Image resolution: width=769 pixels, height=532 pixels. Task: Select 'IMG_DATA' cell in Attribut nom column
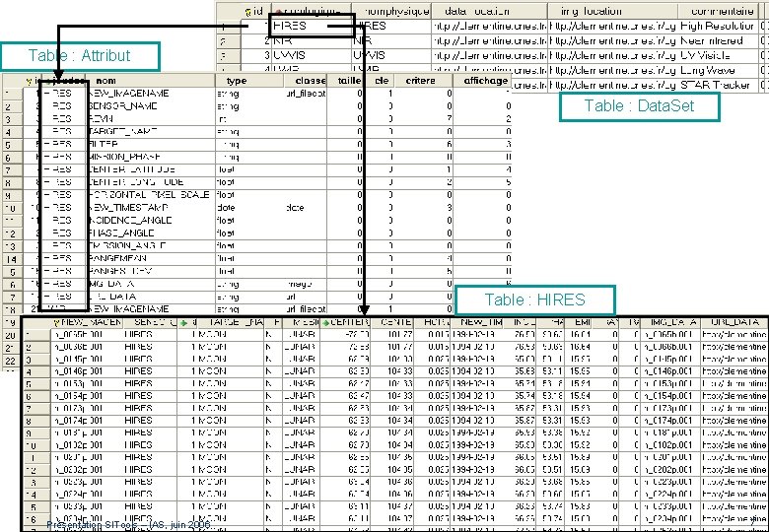tap(151, 284)
